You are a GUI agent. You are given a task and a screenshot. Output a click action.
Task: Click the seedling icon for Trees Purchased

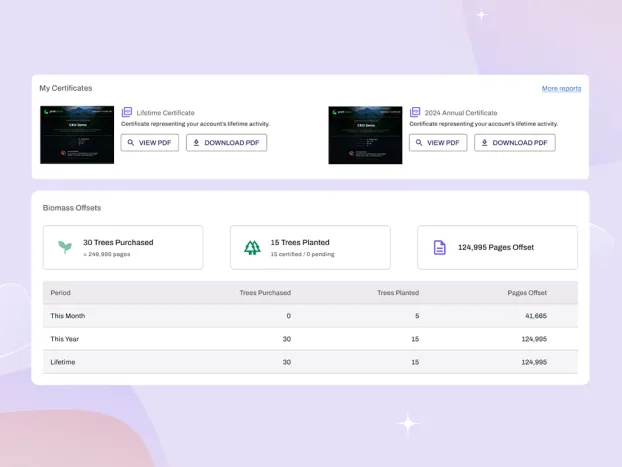pos(65,247)
